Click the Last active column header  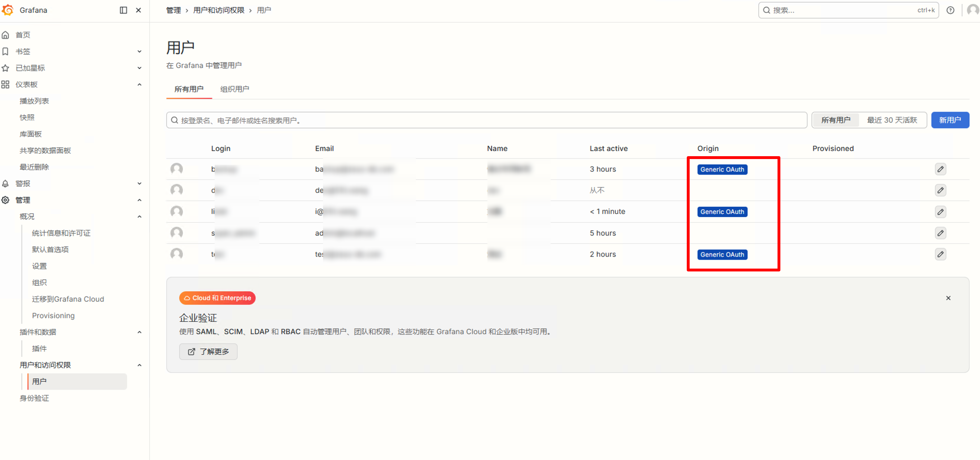point(608,149)
